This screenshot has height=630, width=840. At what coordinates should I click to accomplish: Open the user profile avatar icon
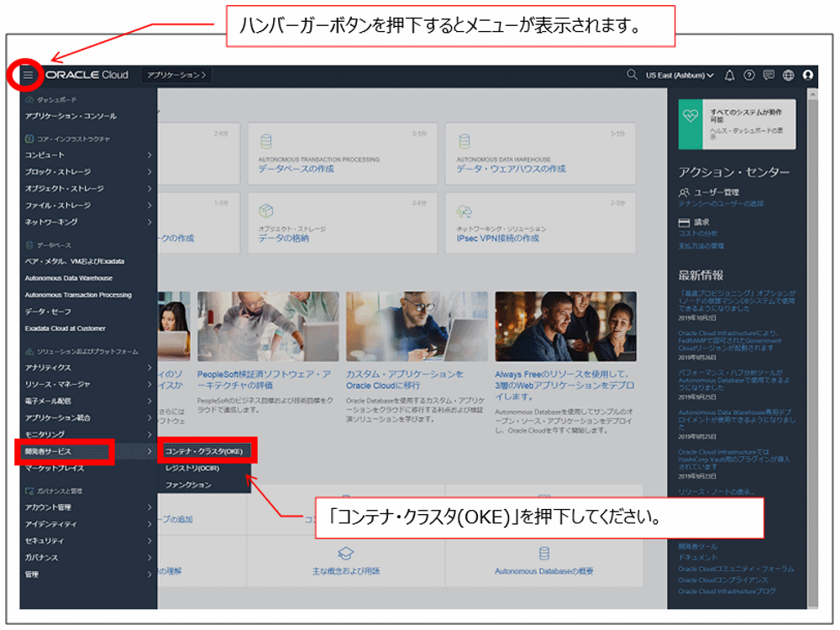click(x=808, y=75)
